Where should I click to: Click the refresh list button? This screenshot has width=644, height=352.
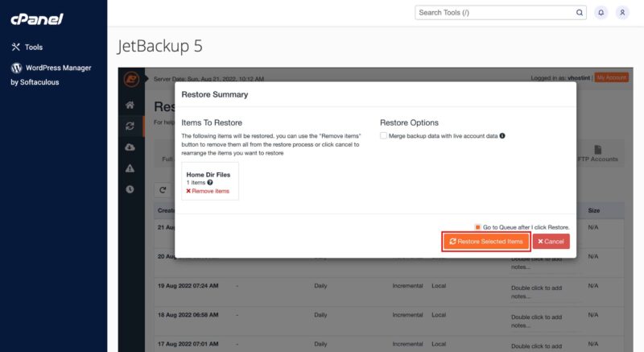click(163, 190)
